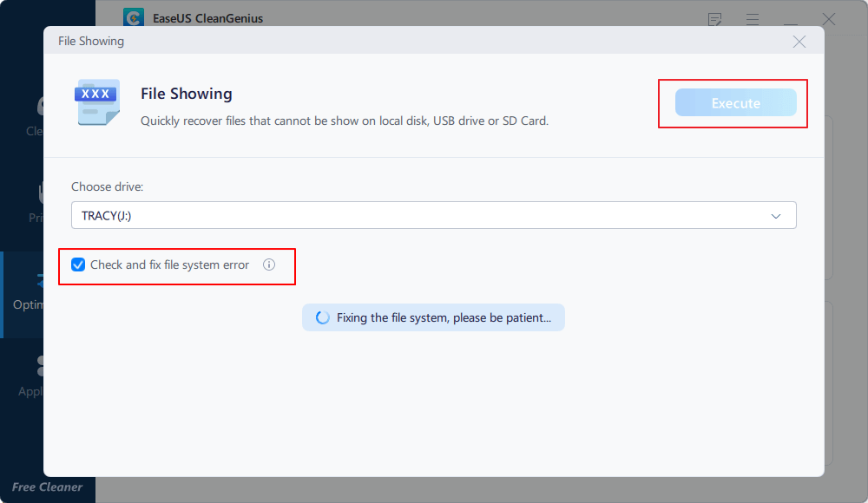
Task: Uncheck Check and fix file system error
Action: [x=79, y=265]
